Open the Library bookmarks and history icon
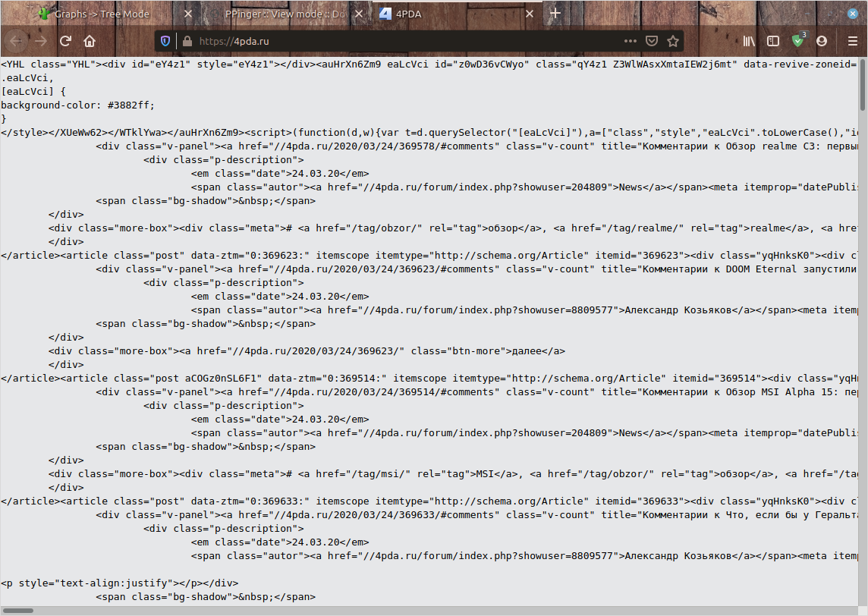868x616 pixels. pos(749,41)
